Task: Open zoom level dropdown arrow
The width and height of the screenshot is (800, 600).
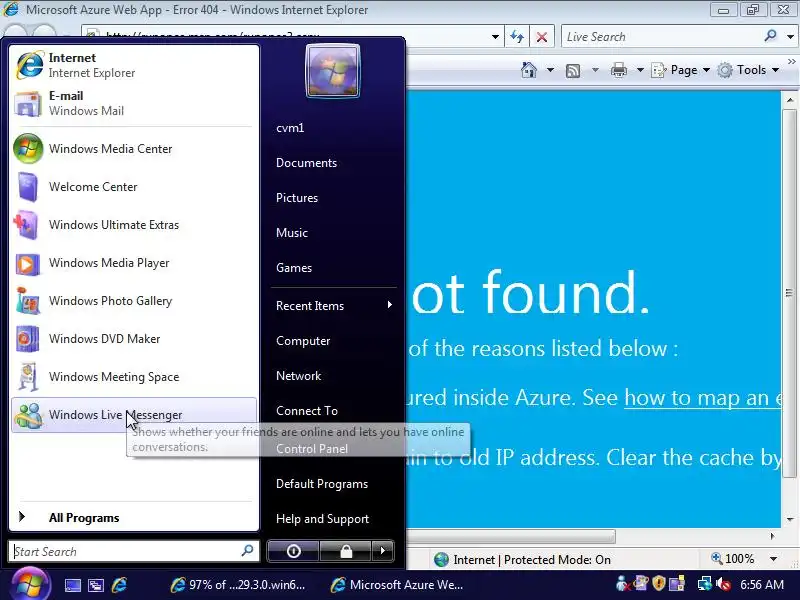Action: pyautogui.click(x=773, y=559)
